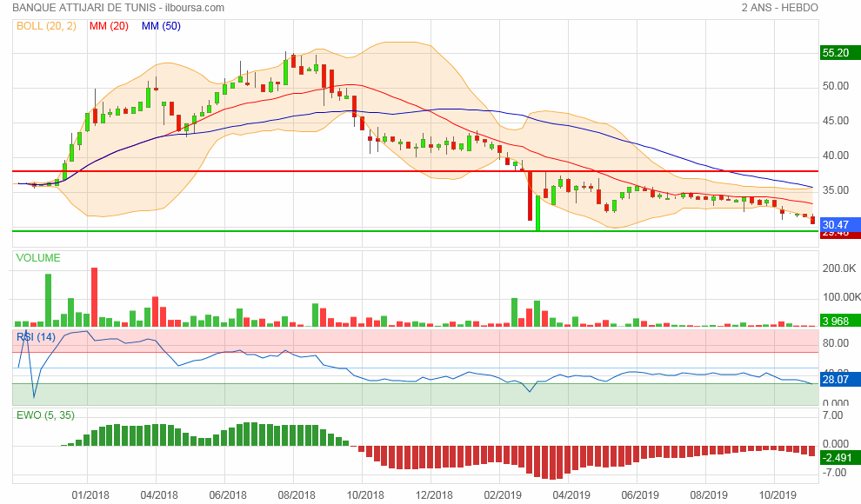Image resolution: width=861 pixels, height=504 pixels.
Task: Click the chart title "BANQUE ATTIJARI DE TUNIS - ilboursa.com"
Action: point(118,8)
